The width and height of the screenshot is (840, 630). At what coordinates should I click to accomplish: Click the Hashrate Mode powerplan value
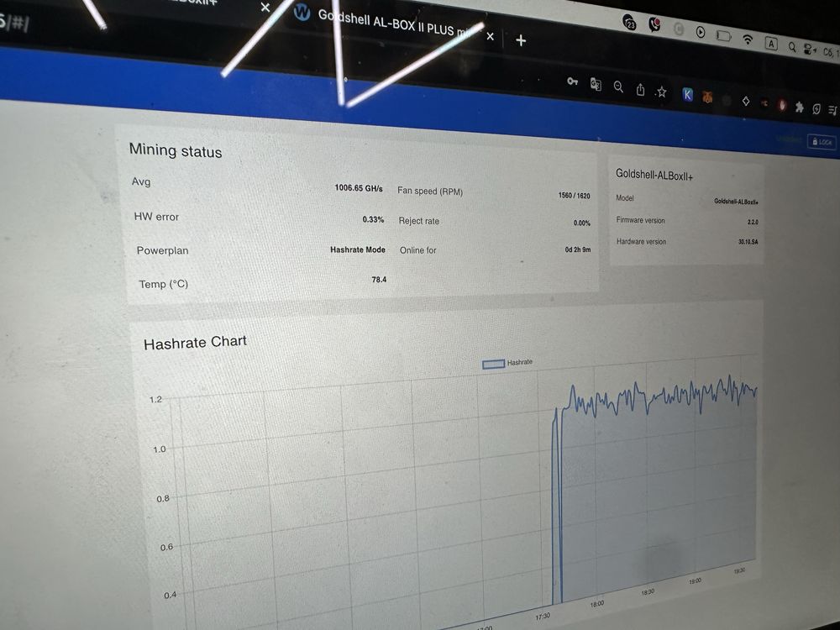point(357,249)
